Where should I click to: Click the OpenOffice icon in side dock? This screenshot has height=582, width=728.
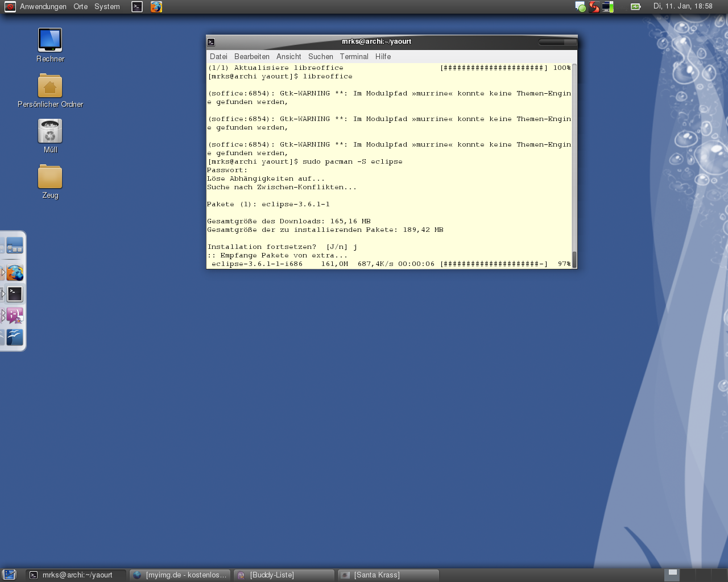pos(15,337)
